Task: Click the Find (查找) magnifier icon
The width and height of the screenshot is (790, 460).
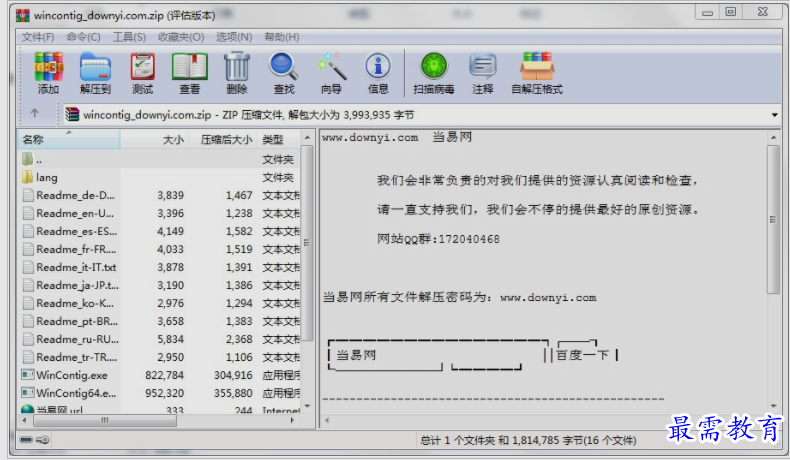Action: (284, 67)
